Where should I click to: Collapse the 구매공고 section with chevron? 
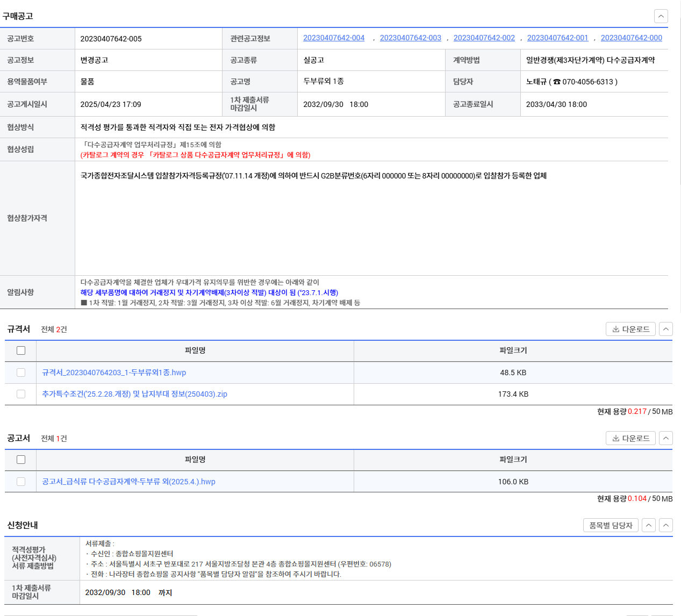pyautogui.click(x=661, y=16)
